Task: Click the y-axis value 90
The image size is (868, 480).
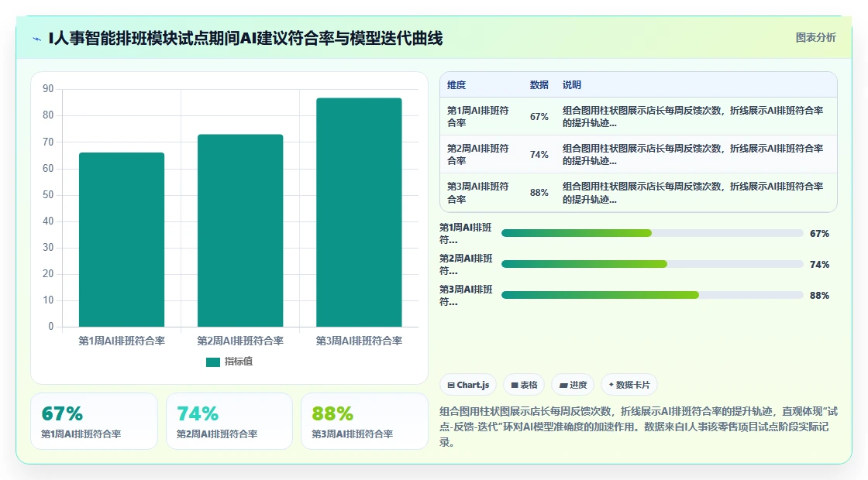Action: click(48, 89)
